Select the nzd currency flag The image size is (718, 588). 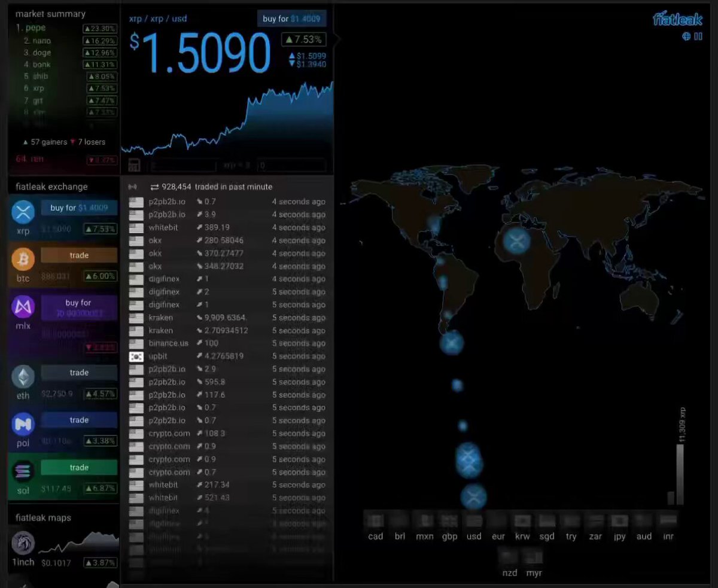[x=509, y=557]
